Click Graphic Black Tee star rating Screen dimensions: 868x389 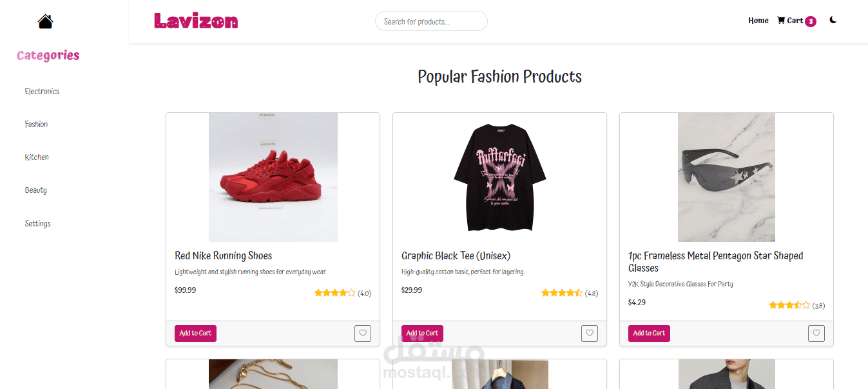pos(561,293)
